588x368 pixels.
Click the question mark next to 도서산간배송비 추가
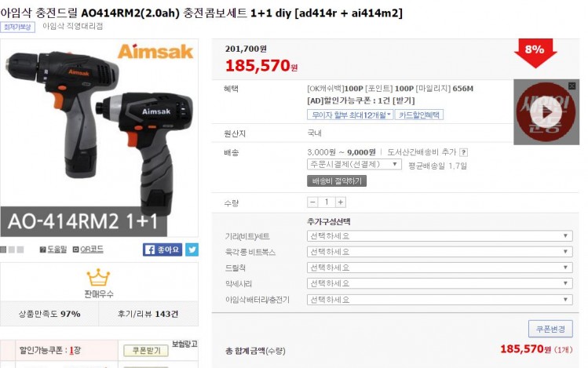[464, 152]
